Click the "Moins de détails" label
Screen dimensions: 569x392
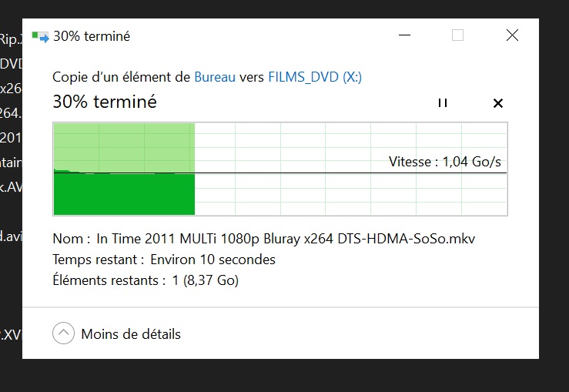click(x=131, y=334)
